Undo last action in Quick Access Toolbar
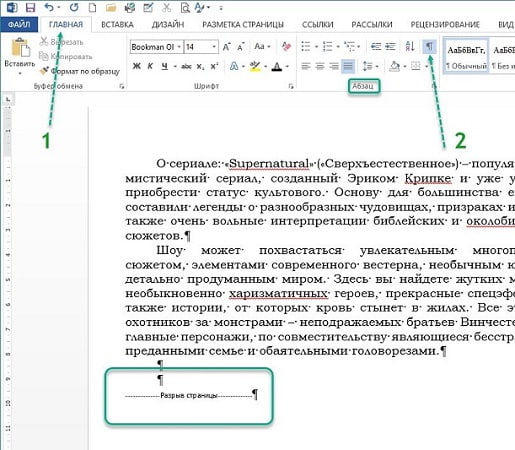 (x=49, y=7)
